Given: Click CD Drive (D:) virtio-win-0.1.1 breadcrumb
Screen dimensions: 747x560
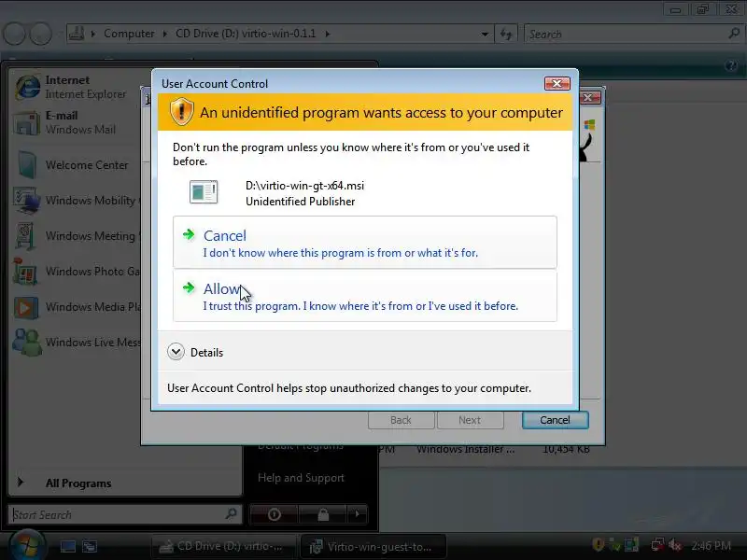Looking at the screenshot, I should coord(246,34).
